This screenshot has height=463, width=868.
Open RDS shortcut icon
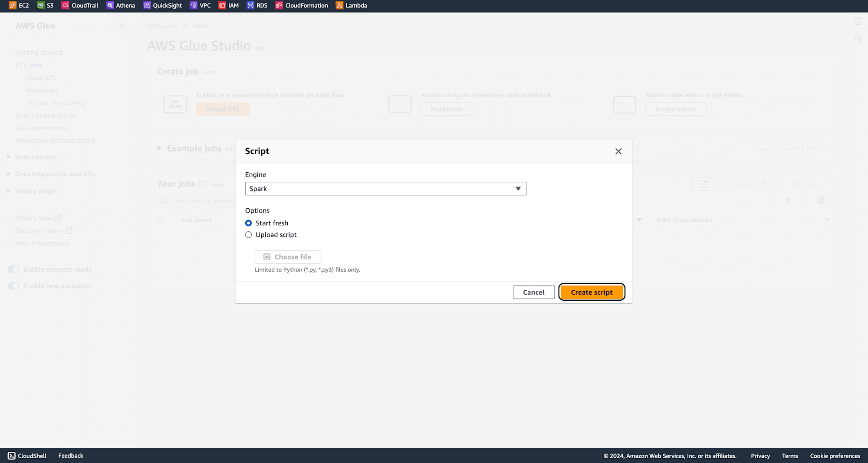click(250, 6)
